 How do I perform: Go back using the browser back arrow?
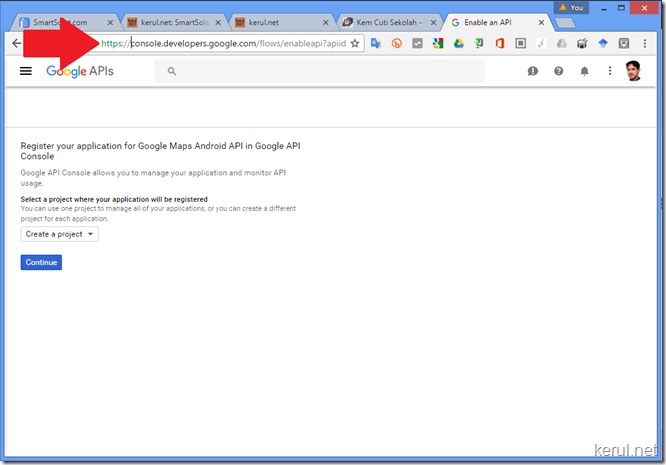(x=16, y=43)
